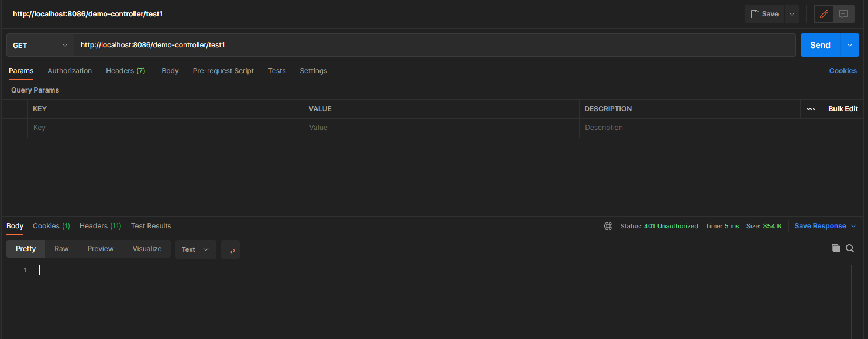Copy response body with copy icon

click(835, 248)
